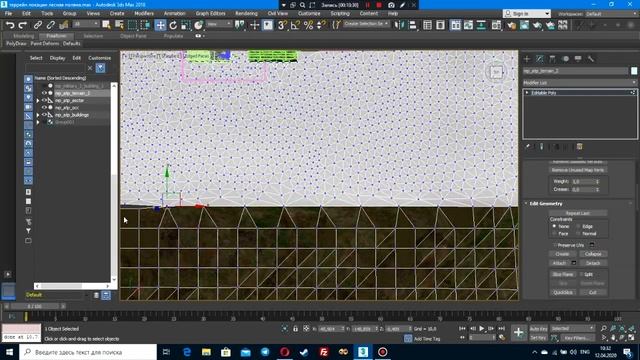The height and width of the screenshot is (360, 640).
Task: Open the Utilities wrench tab
Action: click(591, 59)
